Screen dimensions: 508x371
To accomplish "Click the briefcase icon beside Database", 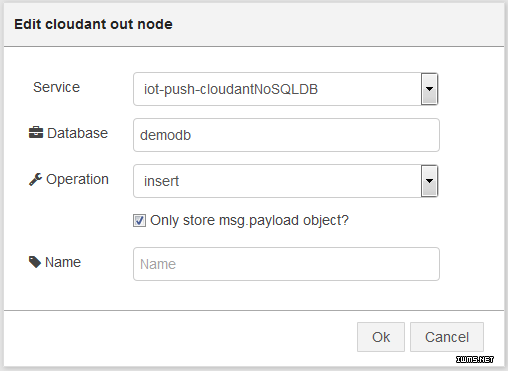I will coord(36,133).
